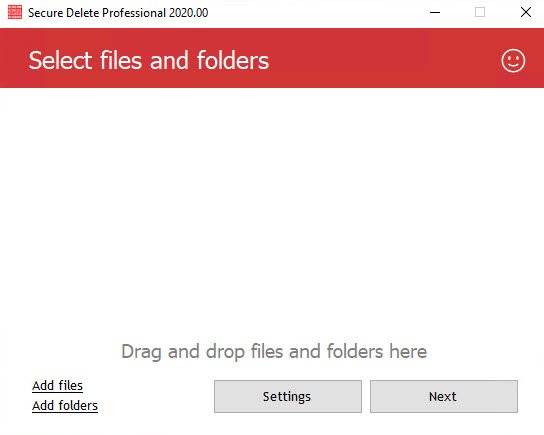Configure deletion options via Settings
This screenshot has width=544, height=435.
point(288,396)
